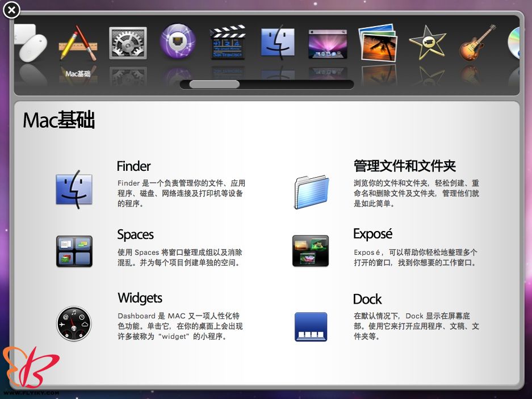Open the Mac基础 pencil-and-ruler icon in the top strip
The image size is (532, 399).
78,43
